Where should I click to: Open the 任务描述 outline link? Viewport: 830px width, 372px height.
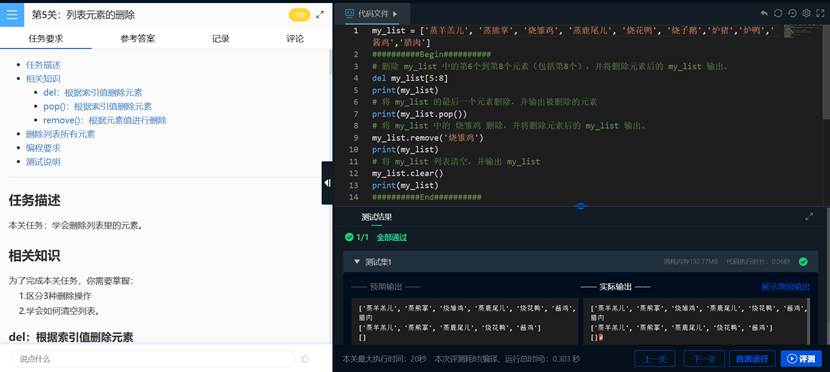pyautogui.click(x=43, y=65)
